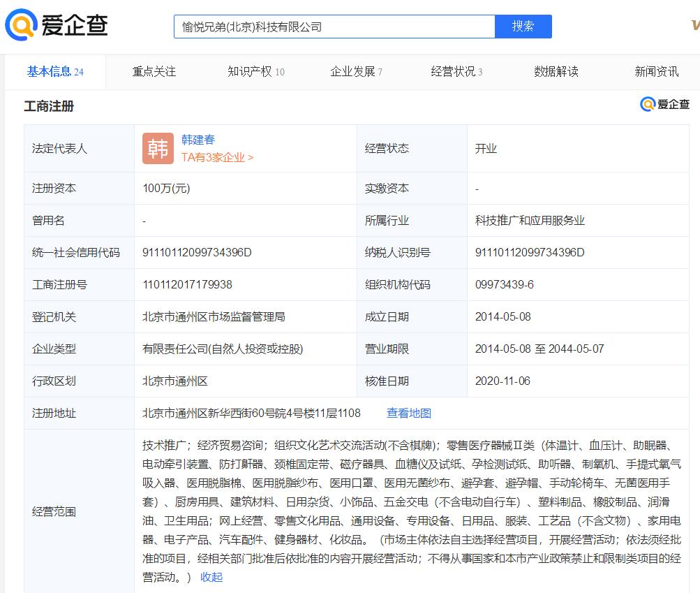The width and height of the screenshot is (700, 593).
Task: Click the 搜索 search button
Action: pos(523,27)
